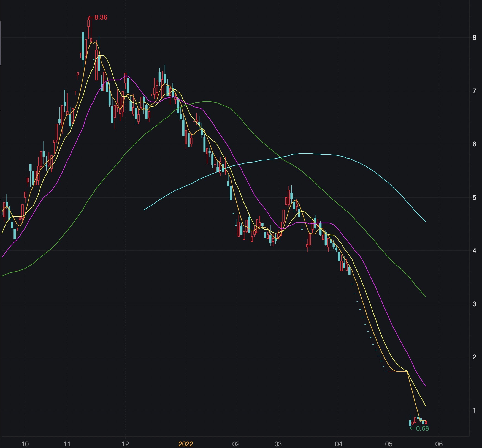Screen dimensions: 482x448
Task: Click price level 4 on the price axis
Action: pos(474,251)
